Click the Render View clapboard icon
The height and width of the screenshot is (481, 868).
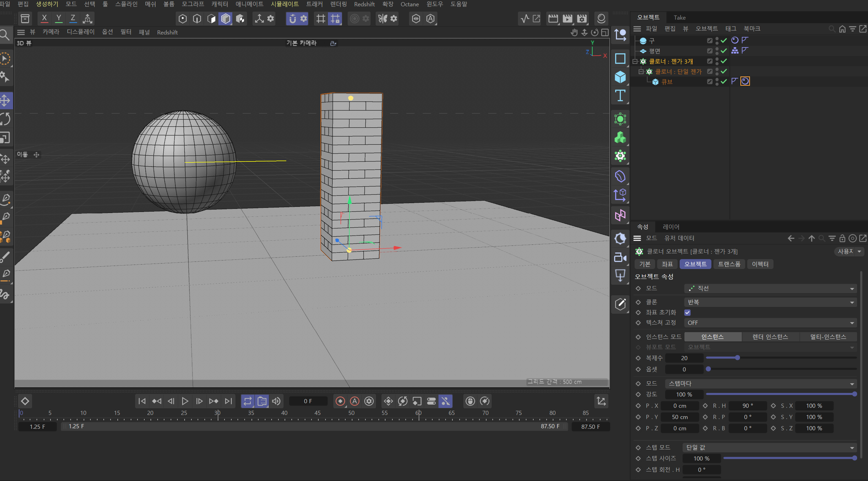(x=553, y=18)
